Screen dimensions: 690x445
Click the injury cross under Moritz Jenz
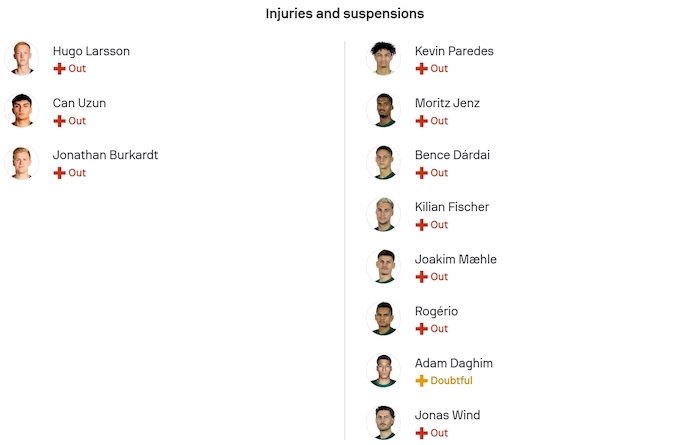pos(421,121)
